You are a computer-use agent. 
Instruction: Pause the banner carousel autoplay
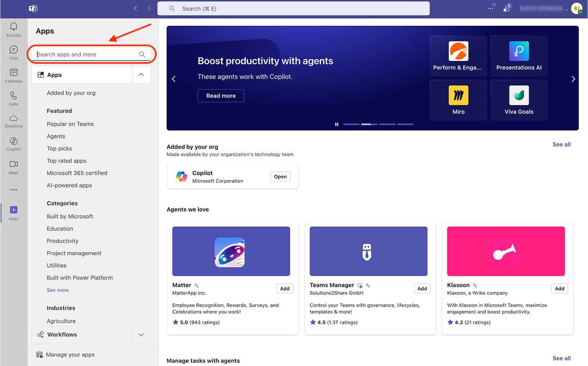click(x=337, y=124)
